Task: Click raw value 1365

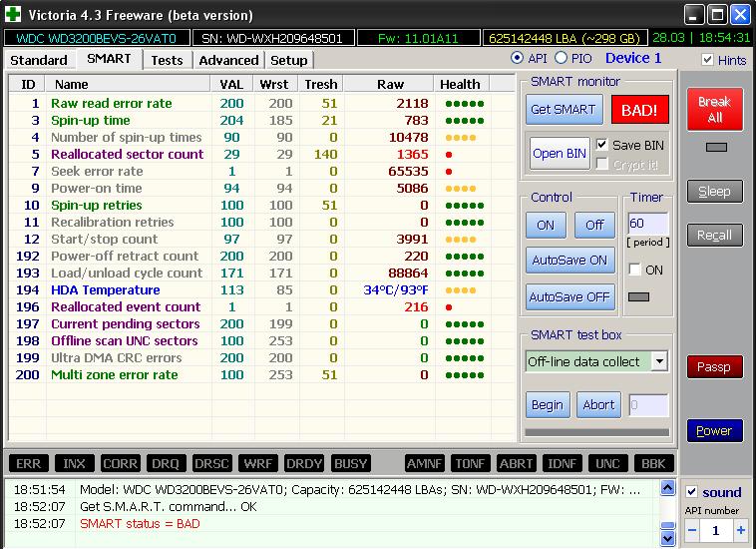Action: (412, 155)
